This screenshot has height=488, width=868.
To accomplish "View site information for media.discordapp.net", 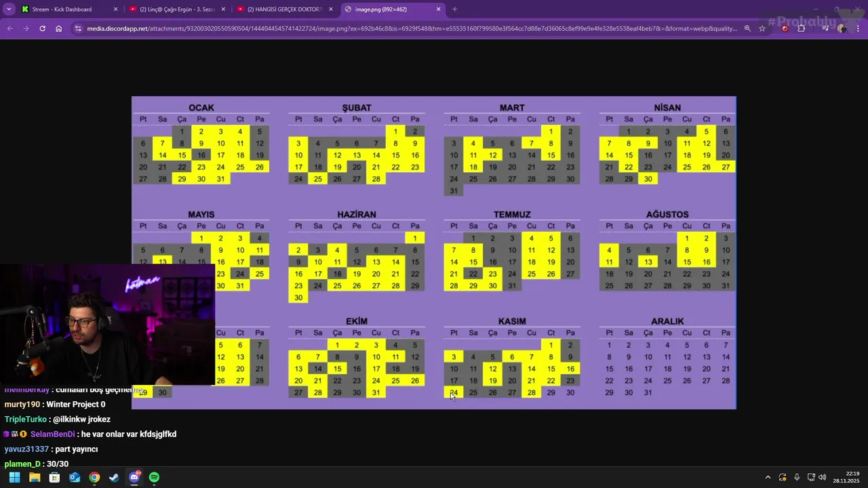I will [x=78, y=28].
